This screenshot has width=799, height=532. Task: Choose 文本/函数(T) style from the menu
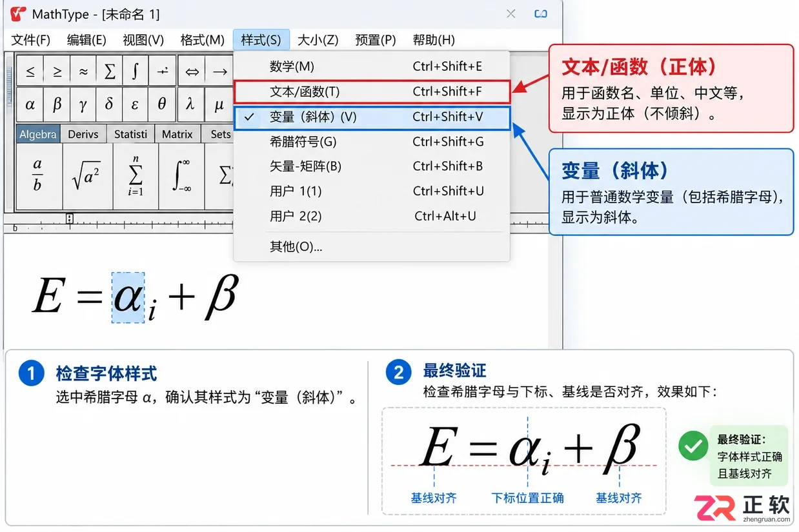click(x=372, y=92)
